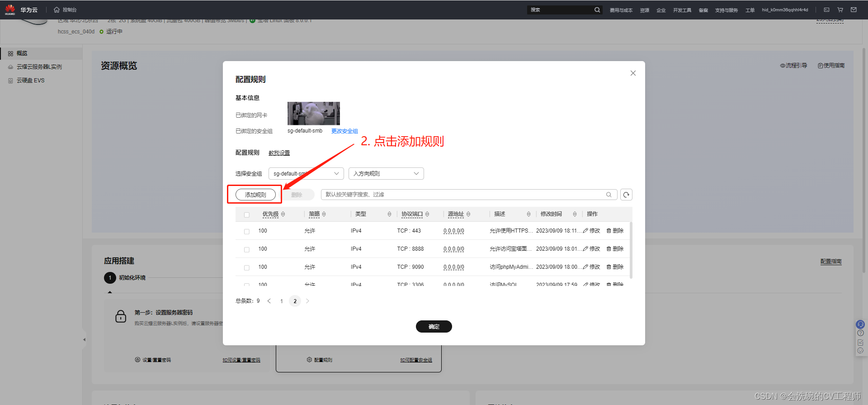Select 云硬盘 EVS in the left sidebar
The image size is (868, 405).
tap(31, 81)
